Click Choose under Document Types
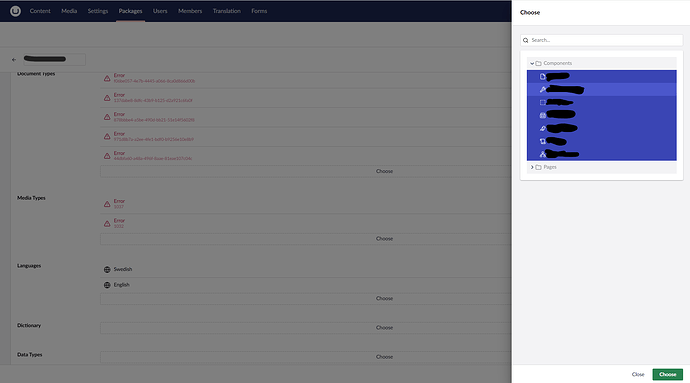The width and height of the screenshot is (690, 383). [x=384, y=171]
